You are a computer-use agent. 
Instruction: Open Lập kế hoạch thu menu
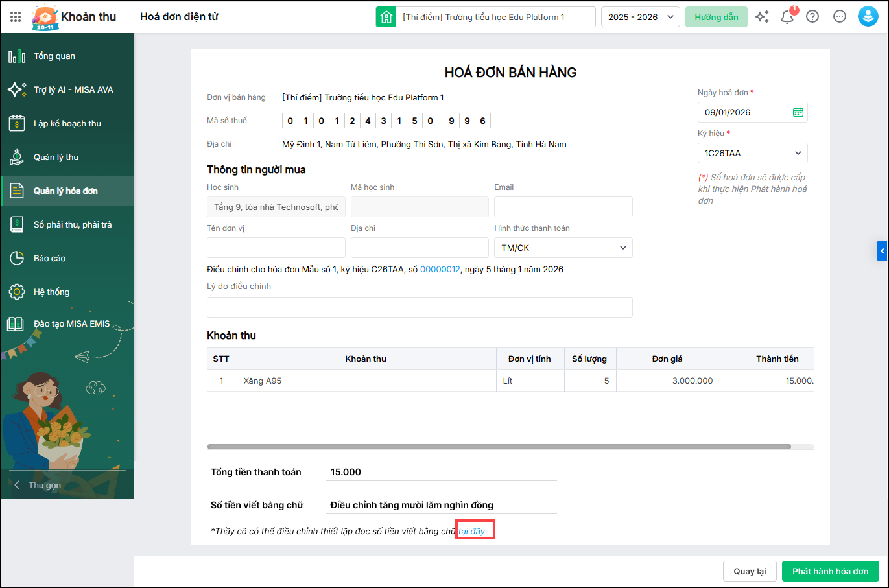(67, 124)
